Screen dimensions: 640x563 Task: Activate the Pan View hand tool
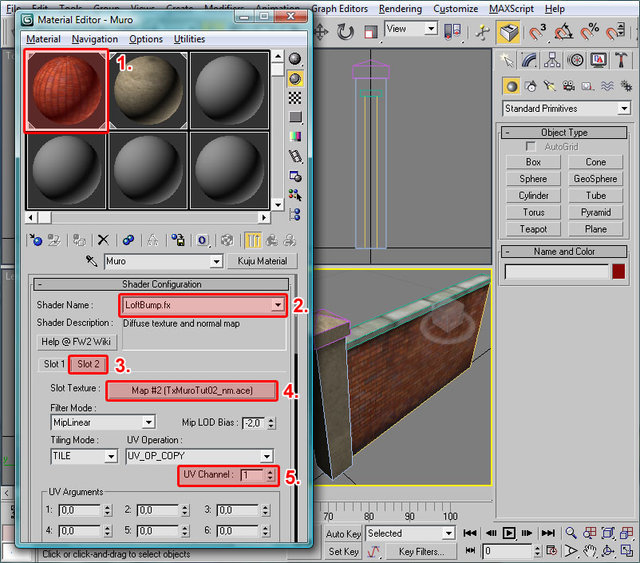tap(591, 551)
